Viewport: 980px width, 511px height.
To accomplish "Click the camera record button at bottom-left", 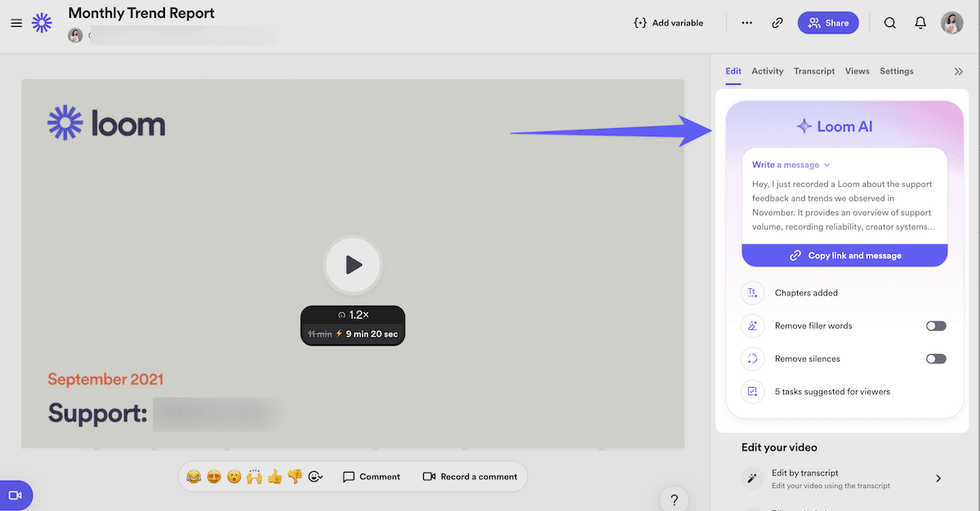I will [x=15, y=495].
